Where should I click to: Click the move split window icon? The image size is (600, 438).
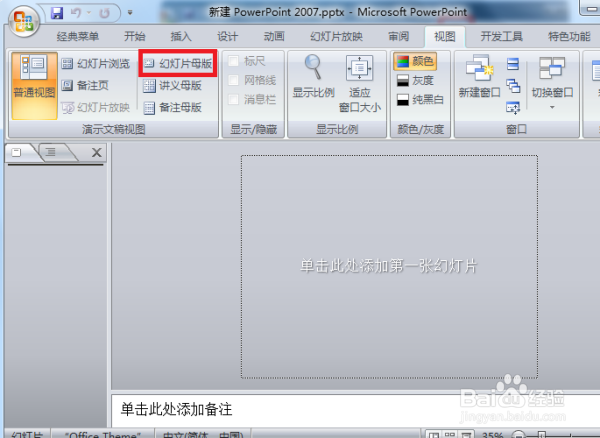point(513,108)
